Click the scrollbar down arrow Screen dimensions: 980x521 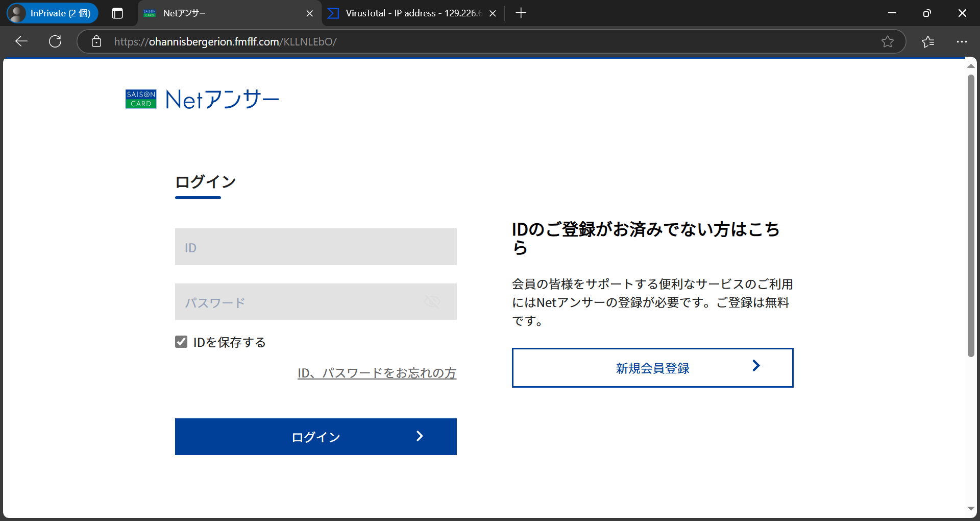(x=971, y=508)
